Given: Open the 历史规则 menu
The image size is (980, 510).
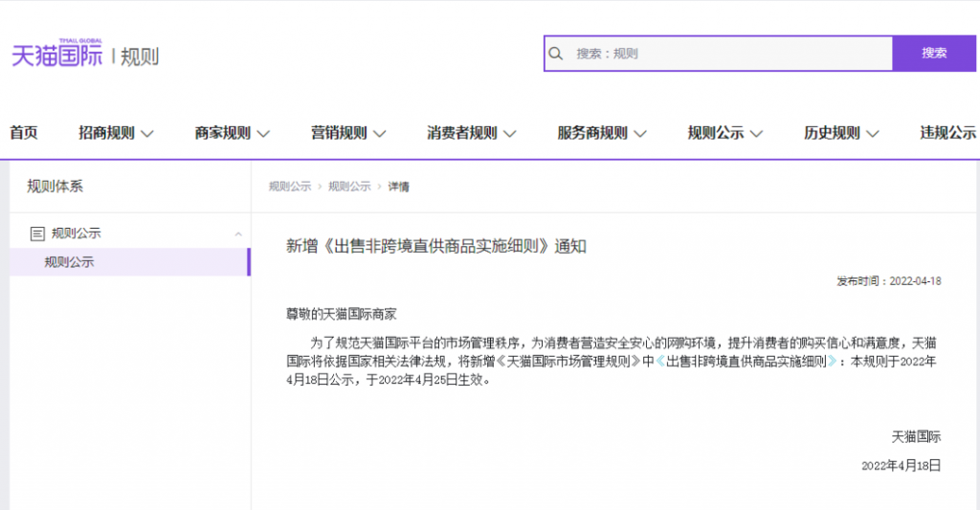Looking at the screenshot, I should (x=832, y=133).
